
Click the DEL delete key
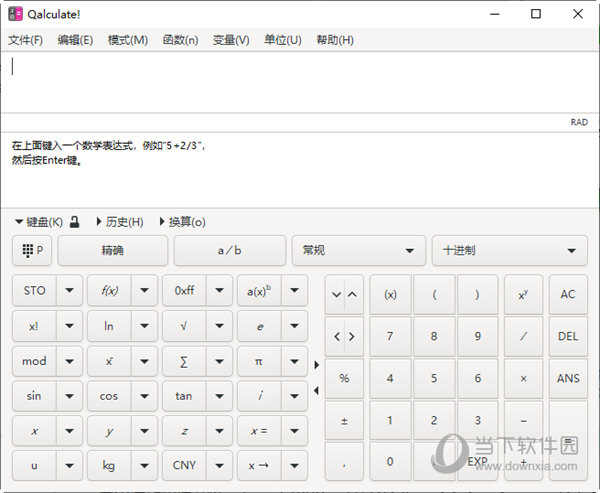[x=568, y=336]
